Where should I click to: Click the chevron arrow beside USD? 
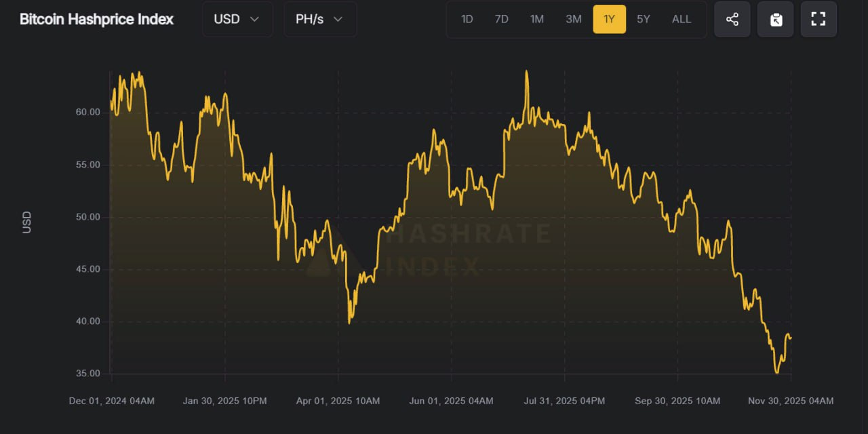click(x=255, y=19)
